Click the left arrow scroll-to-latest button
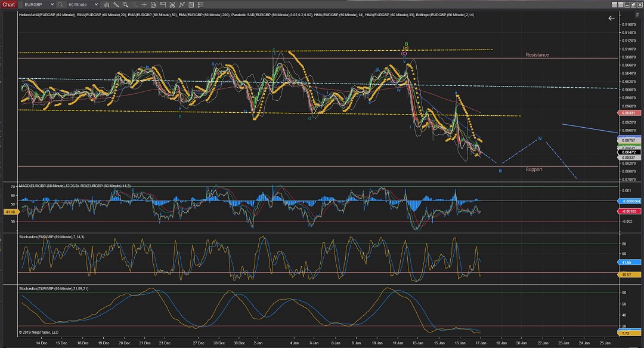The width and height of the screenshot is (644, 348). click(x=611, y=19)
